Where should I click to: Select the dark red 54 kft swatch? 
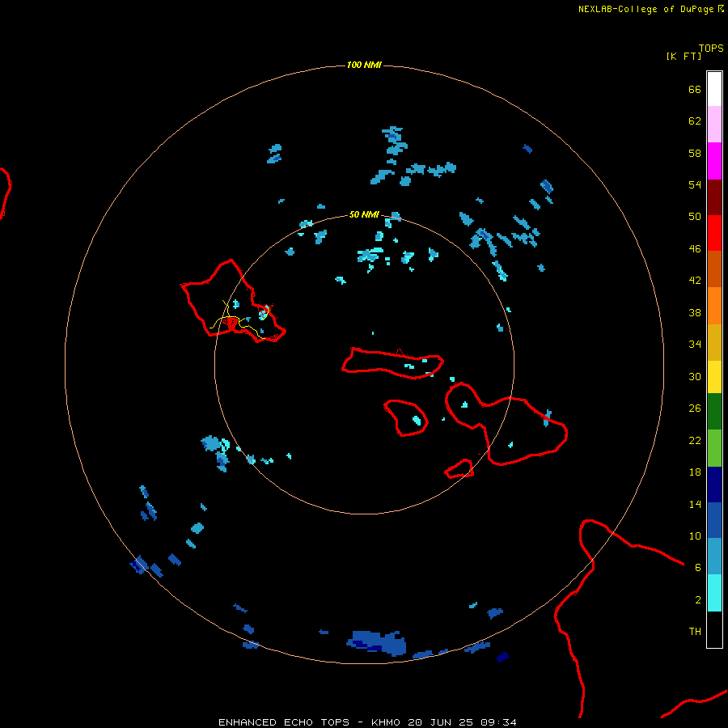coord(714,197)
